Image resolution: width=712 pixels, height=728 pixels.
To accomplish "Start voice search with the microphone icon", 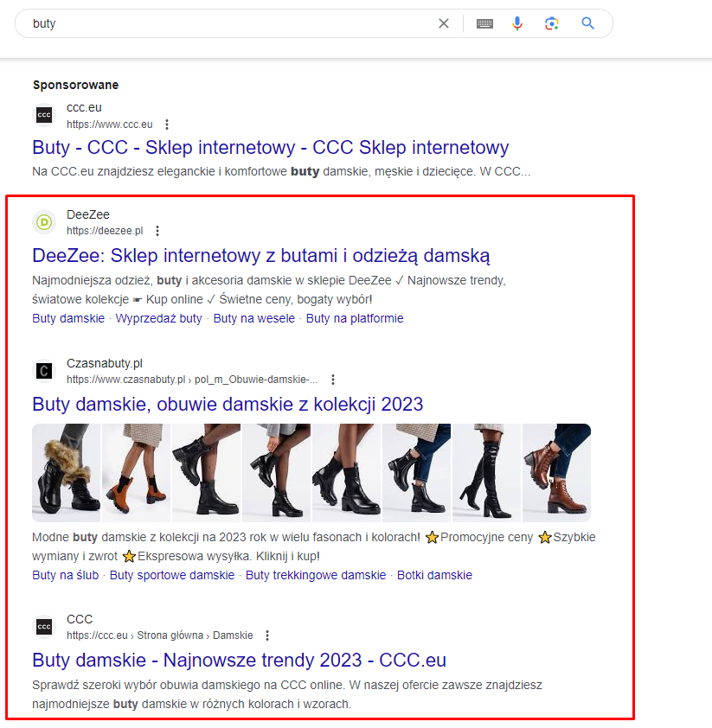I will pos(517,23).
